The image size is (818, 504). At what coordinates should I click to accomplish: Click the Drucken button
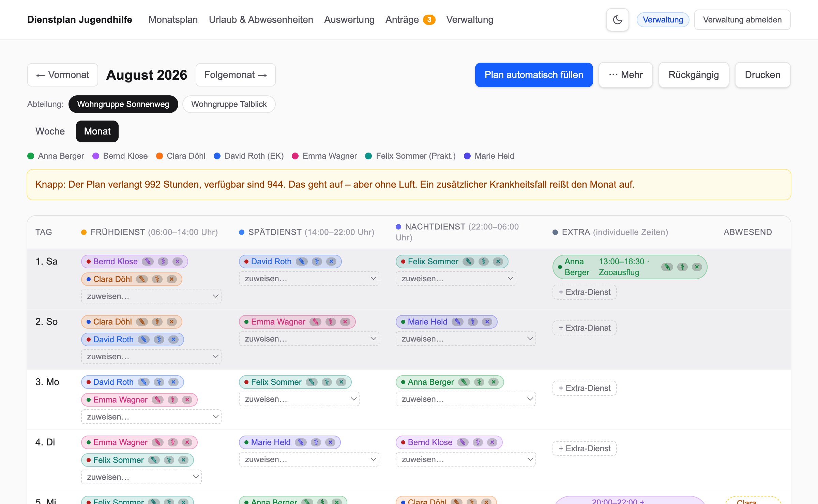point(762,75)
